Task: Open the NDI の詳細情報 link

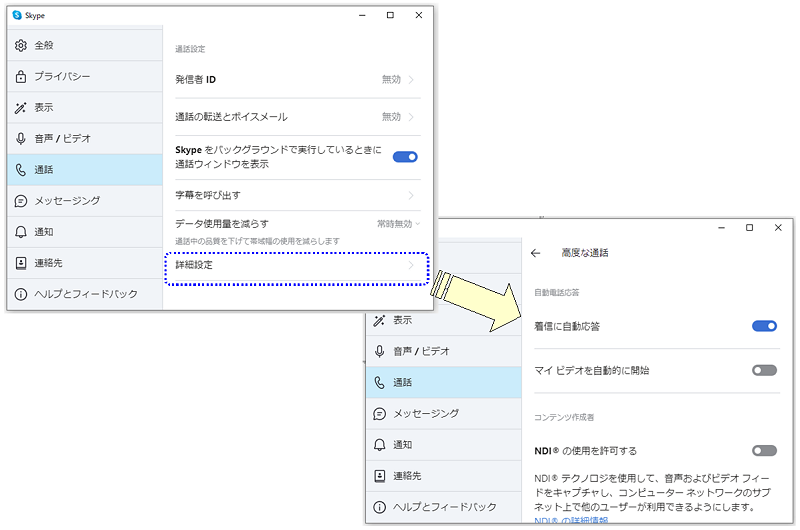Action: 571,520
